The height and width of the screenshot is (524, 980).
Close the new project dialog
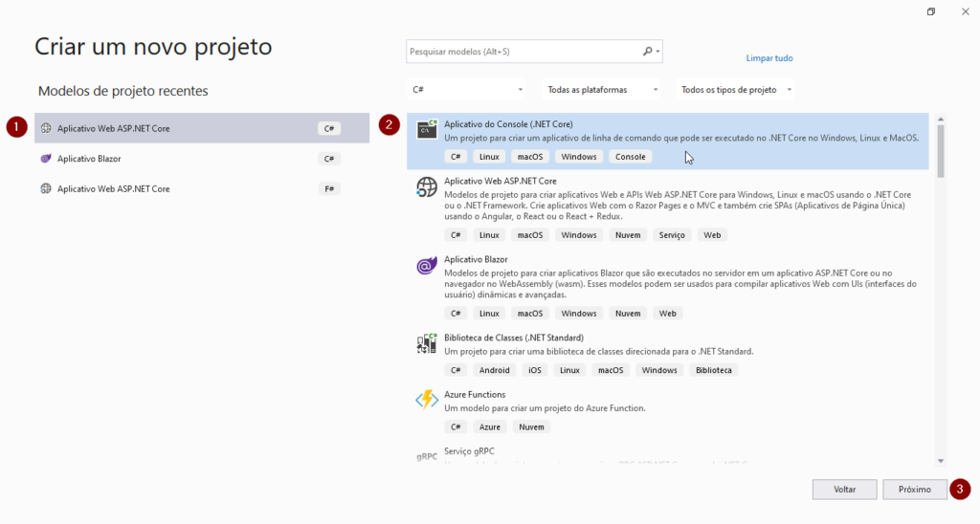coord(965,11)
